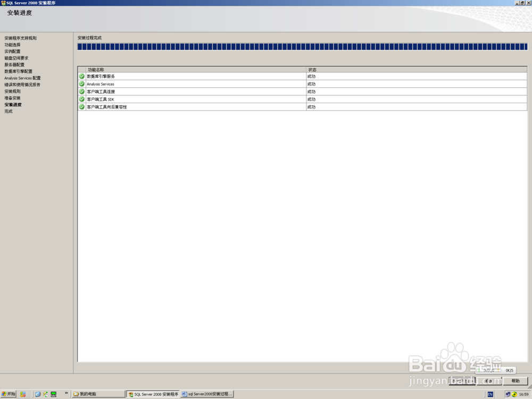Select the bold 安装进度 step in sidebar

13,104
